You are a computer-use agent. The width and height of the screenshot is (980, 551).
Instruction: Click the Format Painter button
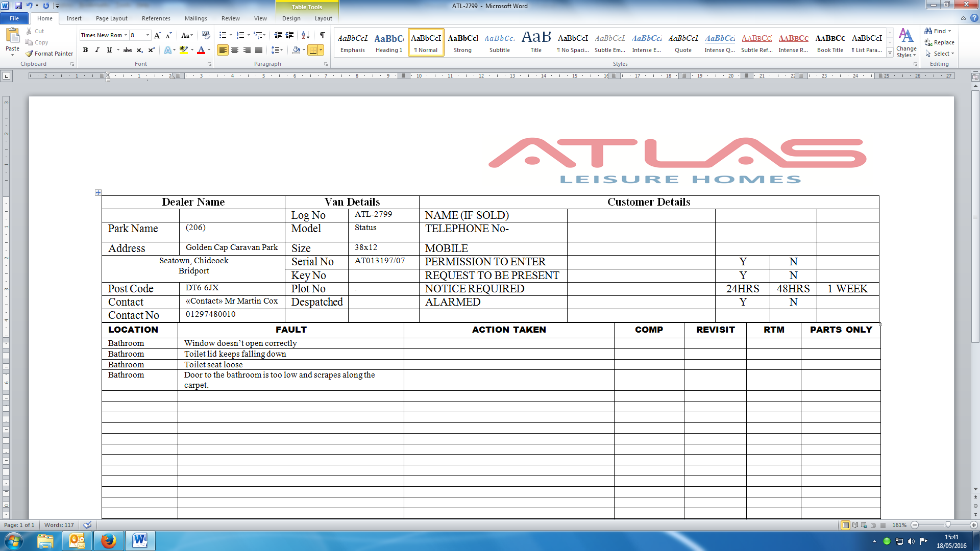pos(50,54)
